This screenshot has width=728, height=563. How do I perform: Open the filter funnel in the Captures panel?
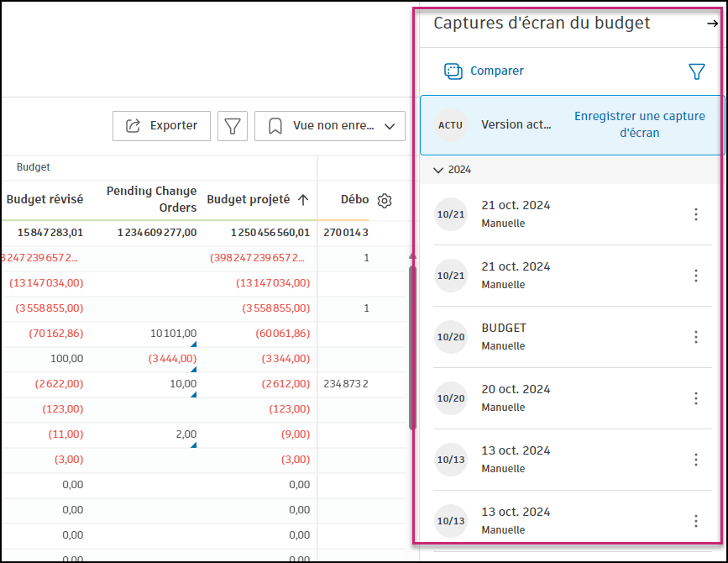click(x=698, y=71)
